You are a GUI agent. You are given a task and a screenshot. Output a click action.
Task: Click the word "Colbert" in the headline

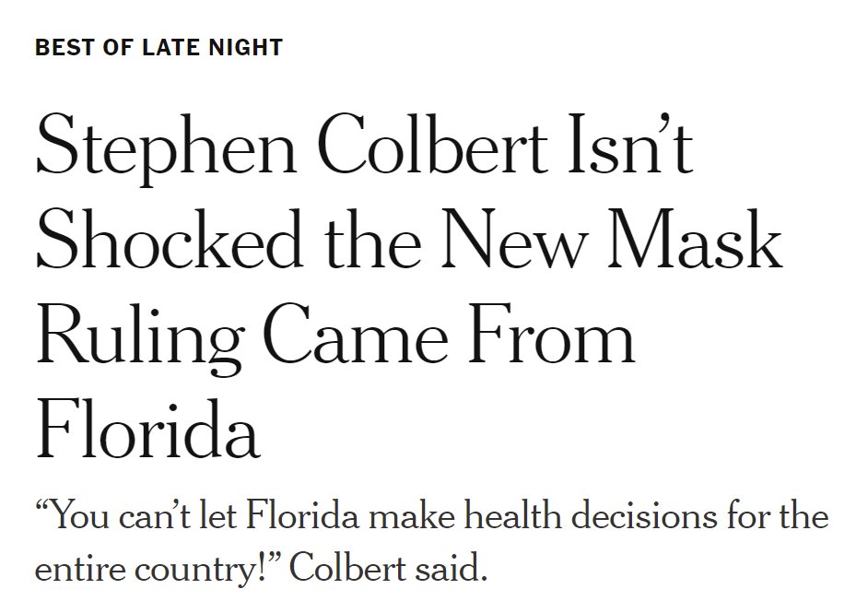[433, 144]
